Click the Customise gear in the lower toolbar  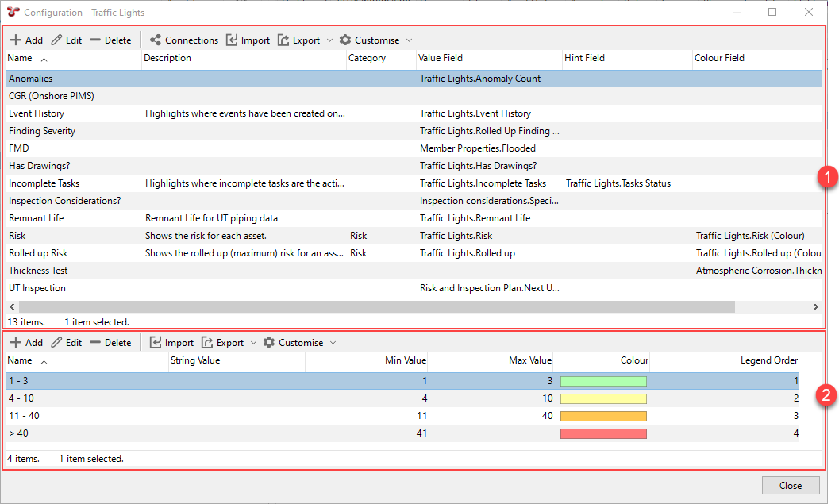[269, 343]
